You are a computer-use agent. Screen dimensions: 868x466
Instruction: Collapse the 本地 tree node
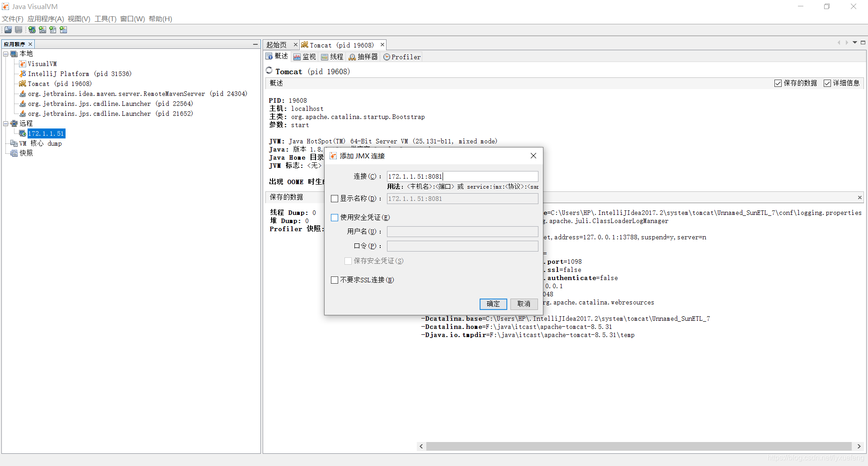coord(6,54)
